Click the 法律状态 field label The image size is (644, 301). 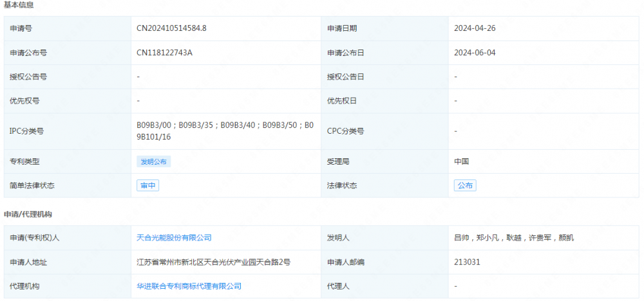click(x=342, y=185)
